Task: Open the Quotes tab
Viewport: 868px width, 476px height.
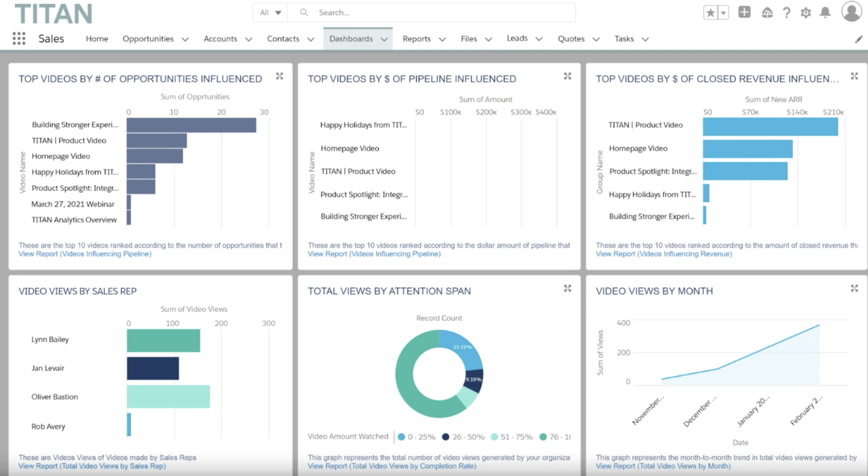Action: (x=571, y=38)
